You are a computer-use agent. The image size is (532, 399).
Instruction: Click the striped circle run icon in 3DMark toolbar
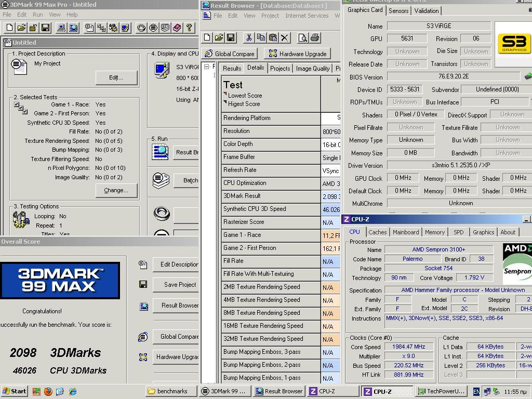(153, 28)
